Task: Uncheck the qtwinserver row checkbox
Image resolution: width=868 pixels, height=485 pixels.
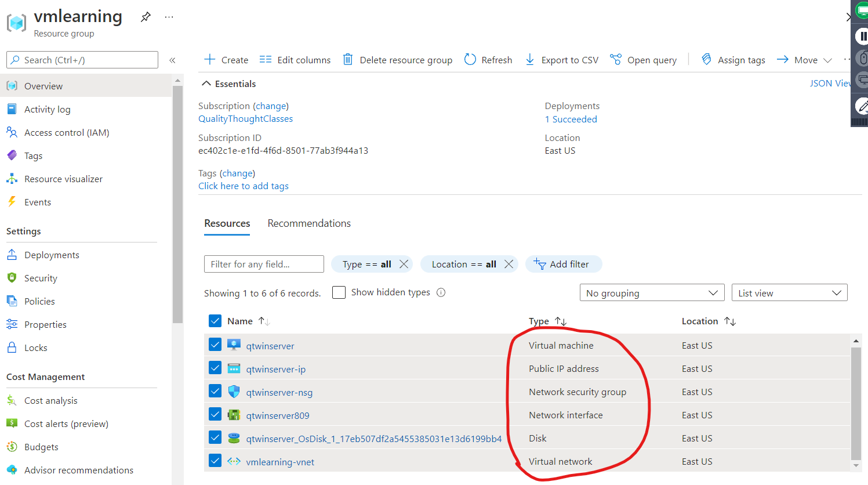Action: pyautogui.click(x=215, y=344)
